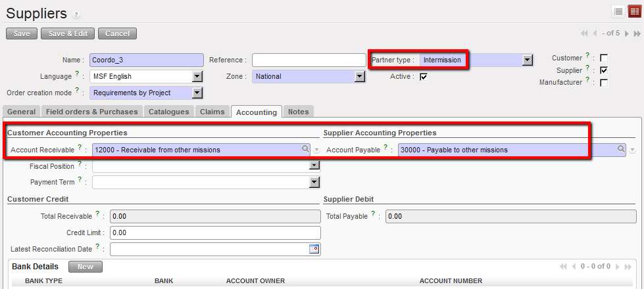The image size is (644, 289).
Task: Jump to the first supplier record
Action: click(584, 33)
